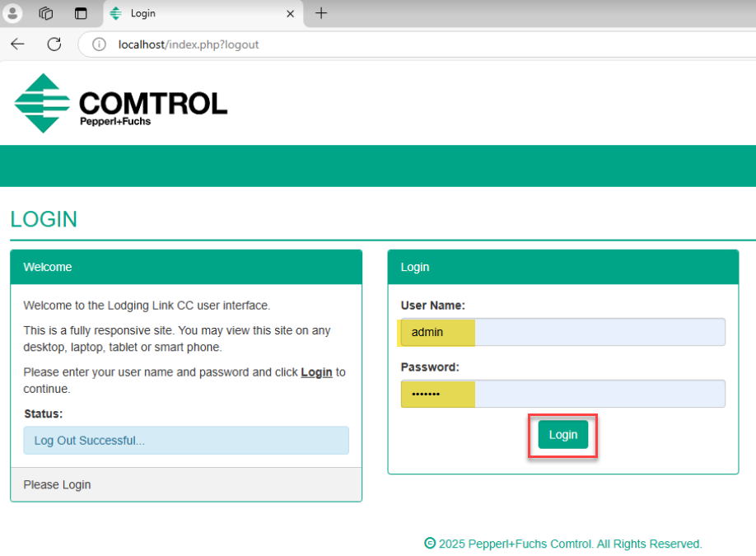This screenshot has height=556, width=756.
Task: Click the green Login button
Action: (562, 434)
